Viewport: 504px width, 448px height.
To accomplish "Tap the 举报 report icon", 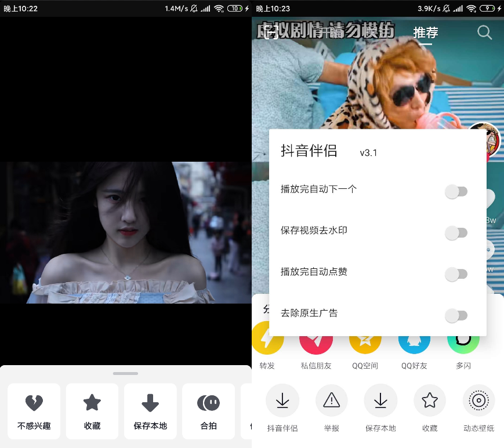I will 331,400.
